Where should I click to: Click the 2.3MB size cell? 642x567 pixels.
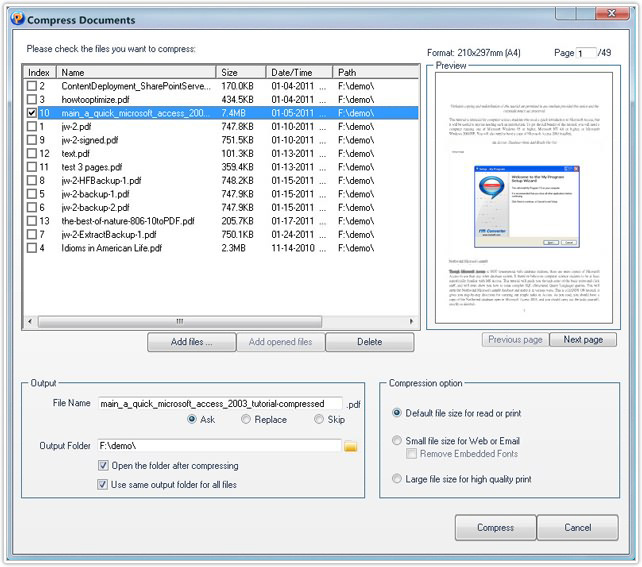coord(233,248)
